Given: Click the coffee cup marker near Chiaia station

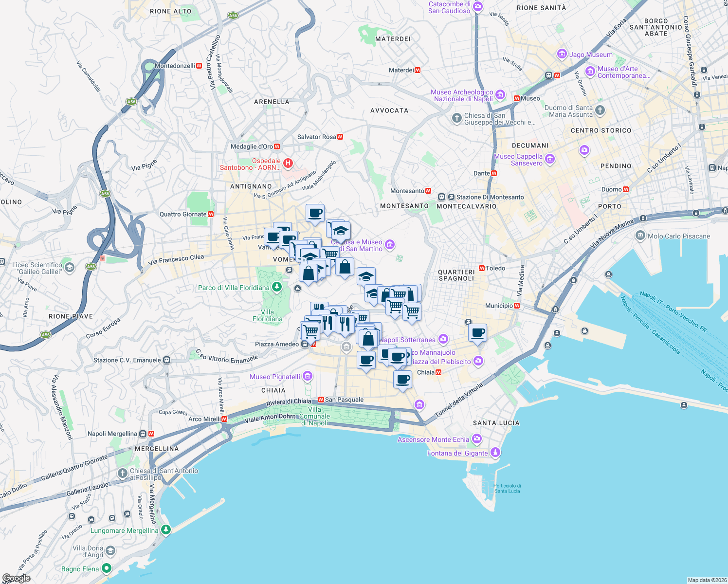Looking at the screenshot, I should pyautogui.click(x=403, y=380).
